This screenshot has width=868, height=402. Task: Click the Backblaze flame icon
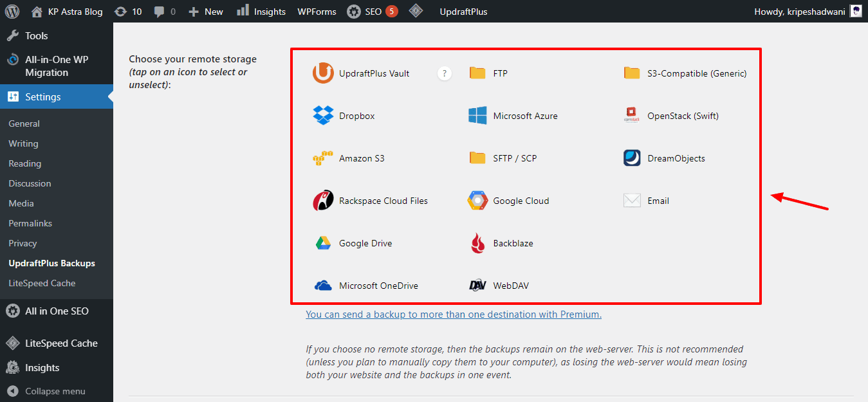click(x=477, y=243)
